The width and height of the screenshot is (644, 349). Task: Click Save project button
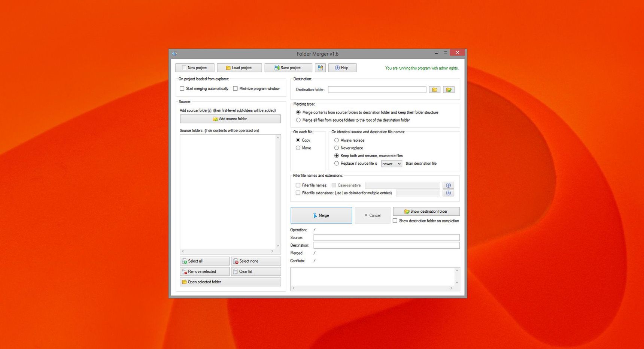[288, 68]
